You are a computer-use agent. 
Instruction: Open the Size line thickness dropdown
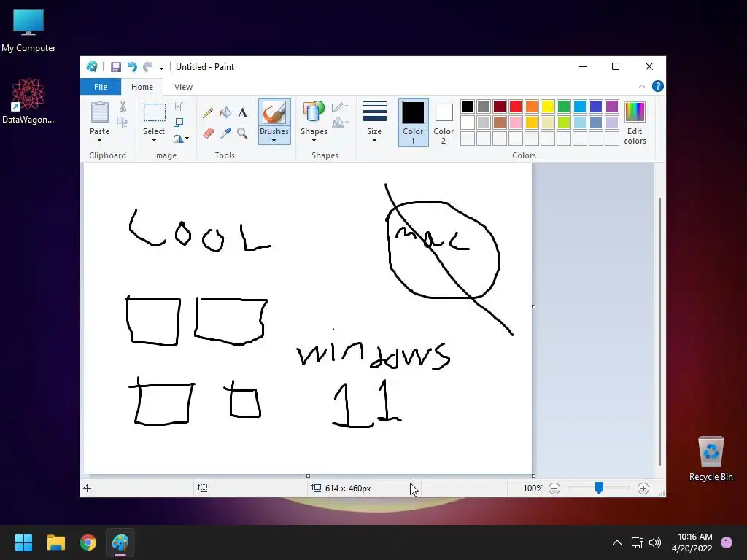pos(374,122)
